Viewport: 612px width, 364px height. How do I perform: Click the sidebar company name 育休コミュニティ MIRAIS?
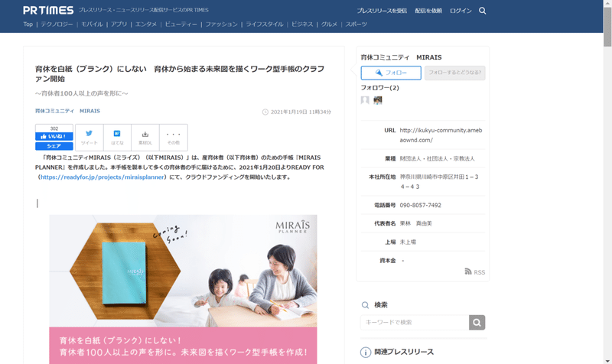tap(401, 57)
